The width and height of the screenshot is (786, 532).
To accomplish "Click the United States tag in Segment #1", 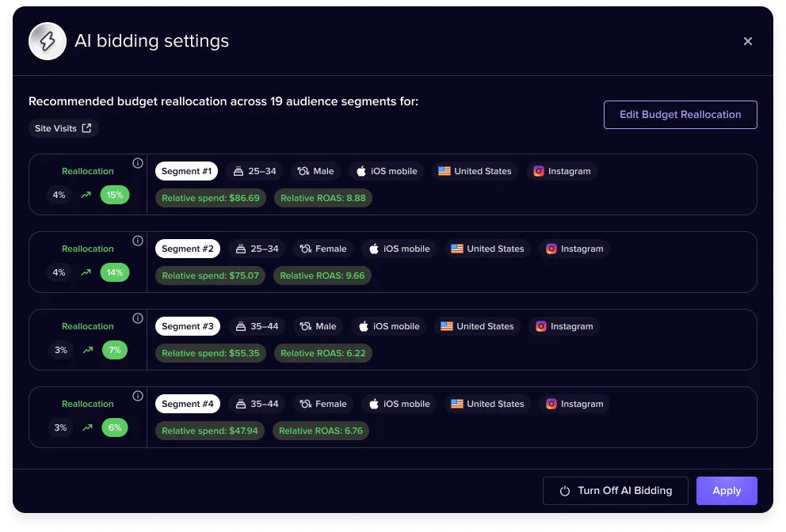I will [475, 171].
